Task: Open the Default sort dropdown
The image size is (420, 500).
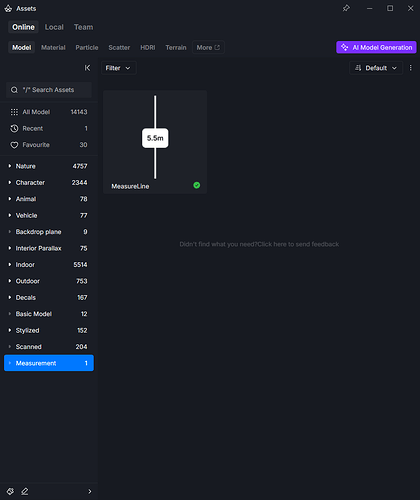Action: (x=376, y=68)
